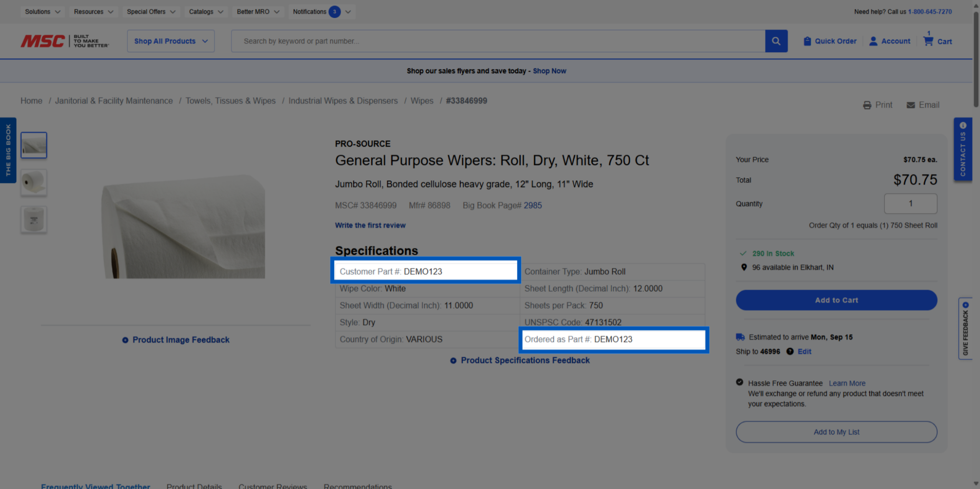Call the 1-800-645-7270 phone link
Image resolution: width=980 pixels, height=489 pixels.
point(930,12)
